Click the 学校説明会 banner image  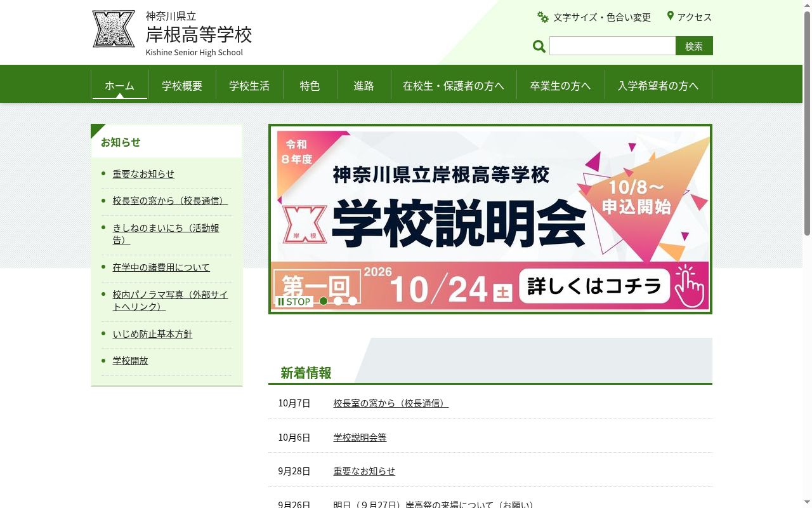click(490, 219)
